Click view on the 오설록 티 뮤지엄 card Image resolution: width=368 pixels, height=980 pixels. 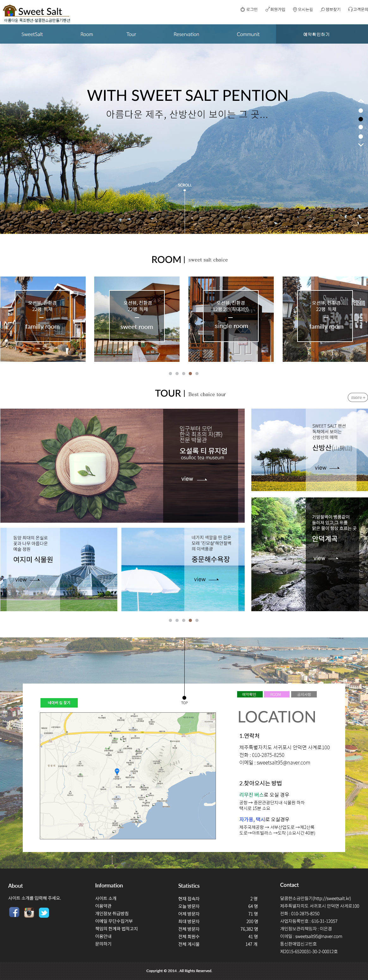[194, 479]
